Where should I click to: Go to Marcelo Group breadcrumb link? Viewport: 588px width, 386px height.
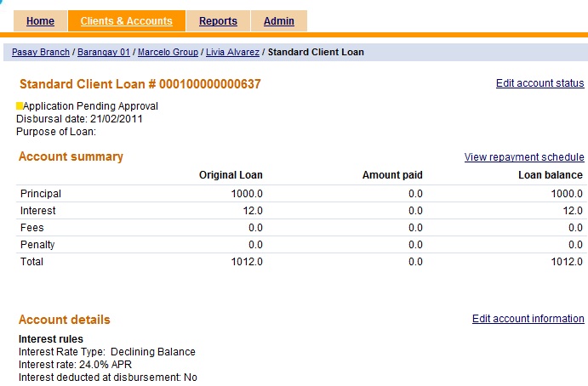tap(168, 53)
